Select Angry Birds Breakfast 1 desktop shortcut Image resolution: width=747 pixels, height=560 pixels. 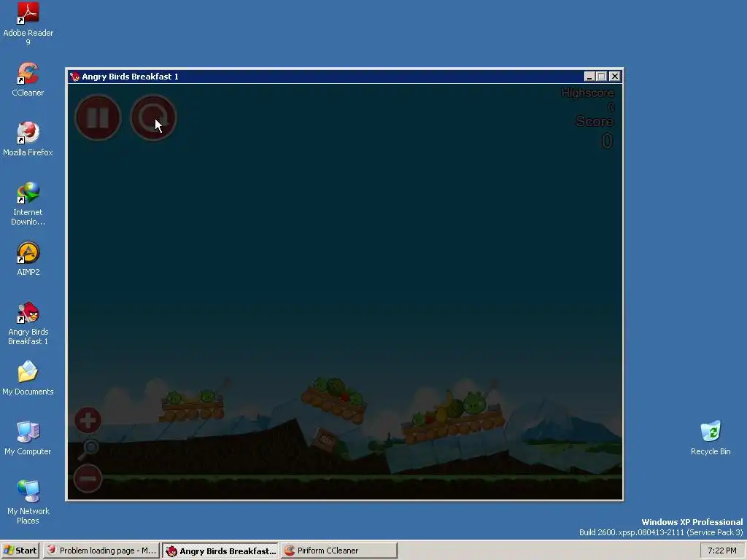point(28,324)
